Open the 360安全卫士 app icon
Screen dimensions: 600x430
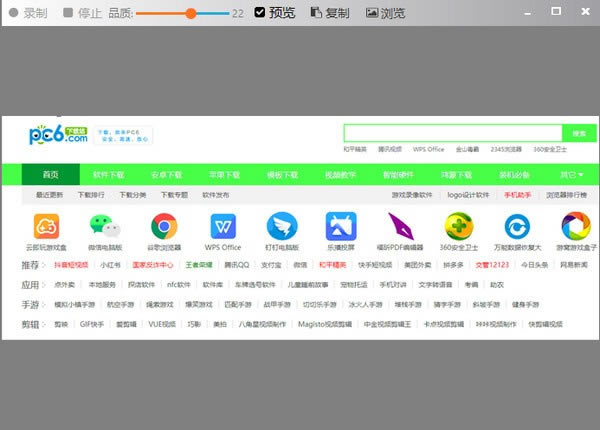[459, 226]
